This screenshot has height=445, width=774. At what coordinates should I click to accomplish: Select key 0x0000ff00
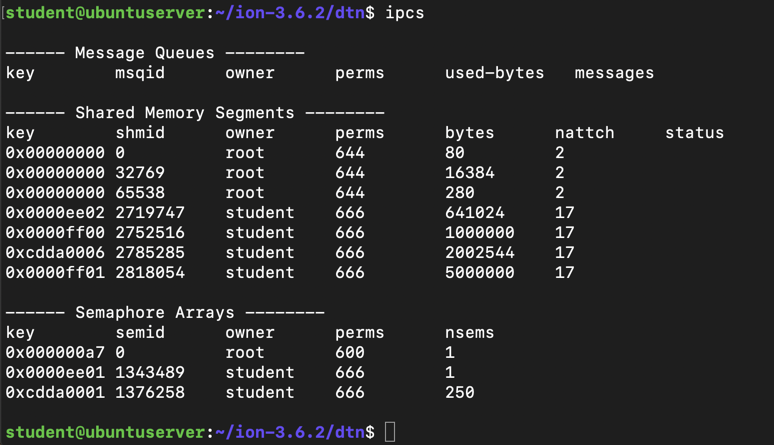point(55,233)
